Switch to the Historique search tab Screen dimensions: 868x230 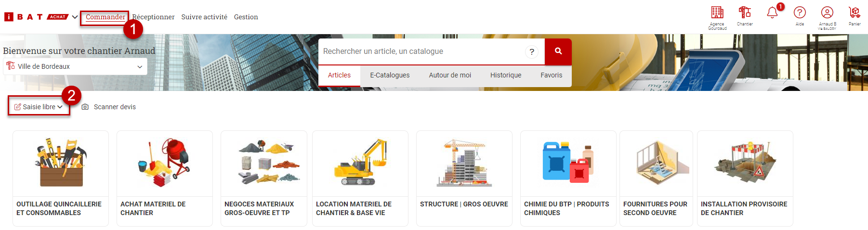point(505,75)
